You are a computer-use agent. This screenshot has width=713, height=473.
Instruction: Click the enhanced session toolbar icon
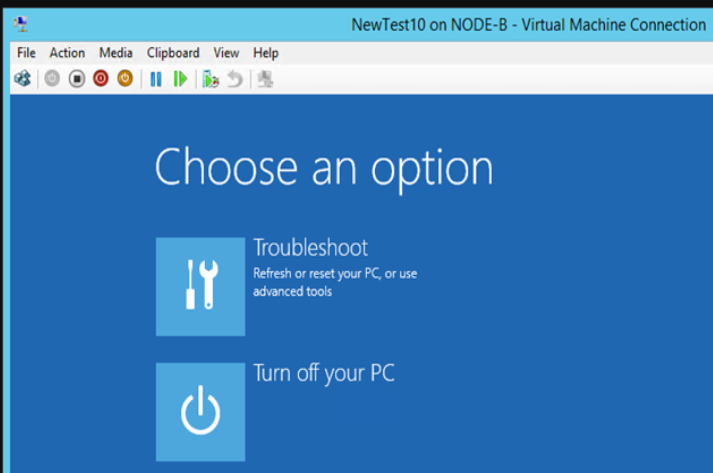(x=265, y=79)
